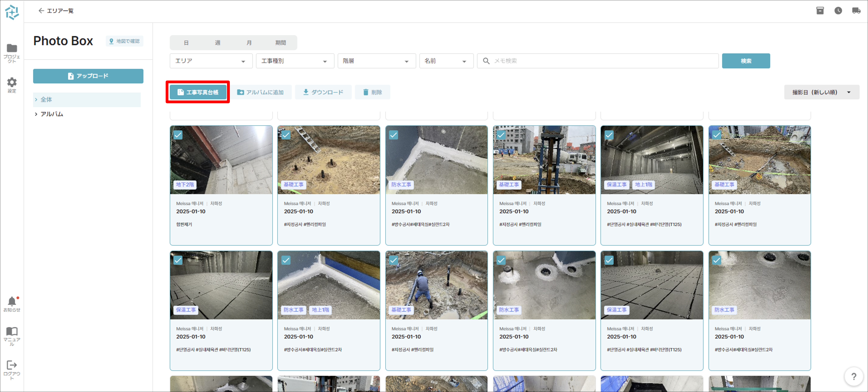The image size is (868, 392).
Task: Expand the アルバム tree item
Action: click(x=36, y=114)
